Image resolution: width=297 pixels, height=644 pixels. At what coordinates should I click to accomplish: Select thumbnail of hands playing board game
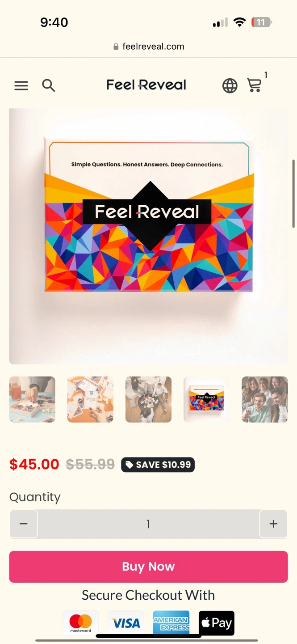pos(32,399)
